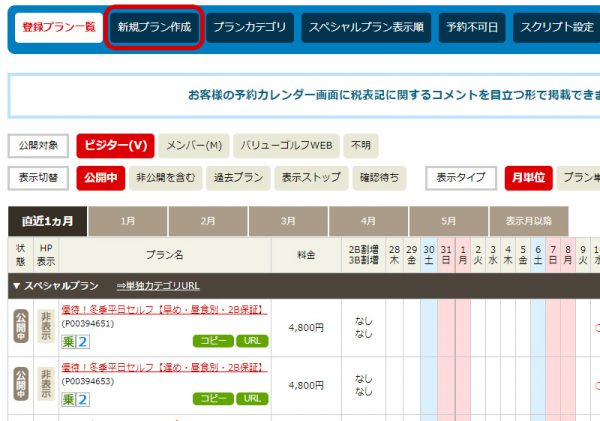This screenshot has width=600, height=421.
Task: Collapse the スペシャルプラン section
Action: point(16,286)
